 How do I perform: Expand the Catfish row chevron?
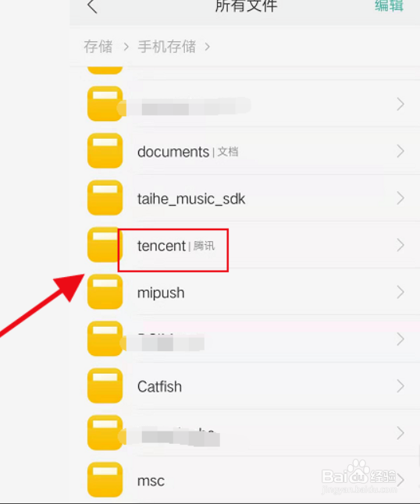[400, 386]
